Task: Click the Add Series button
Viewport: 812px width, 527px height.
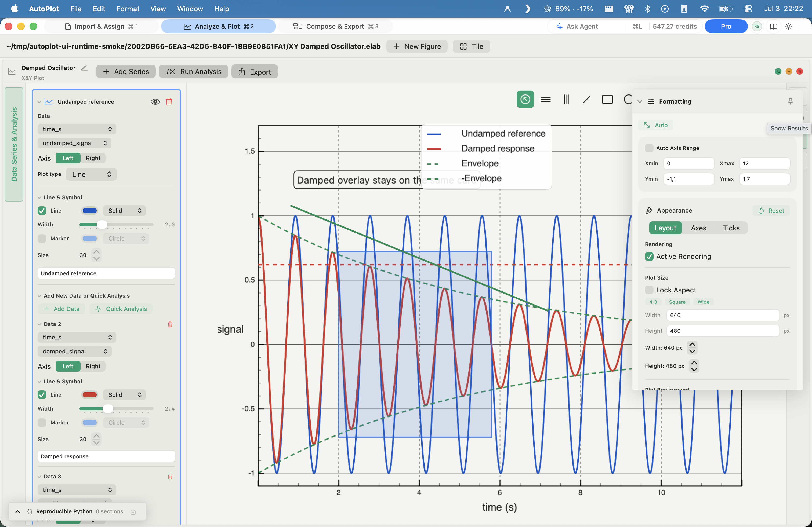Action: click(x=126, y=71)
